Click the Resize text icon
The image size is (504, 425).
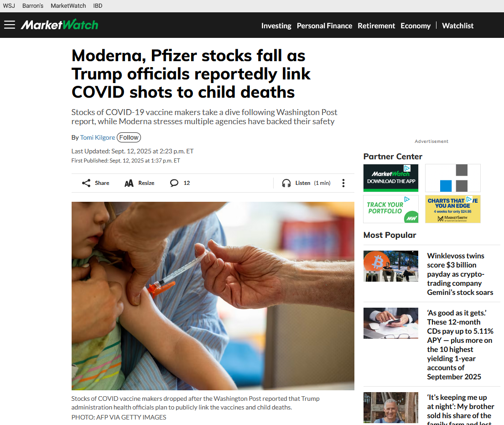coord(129,183)
